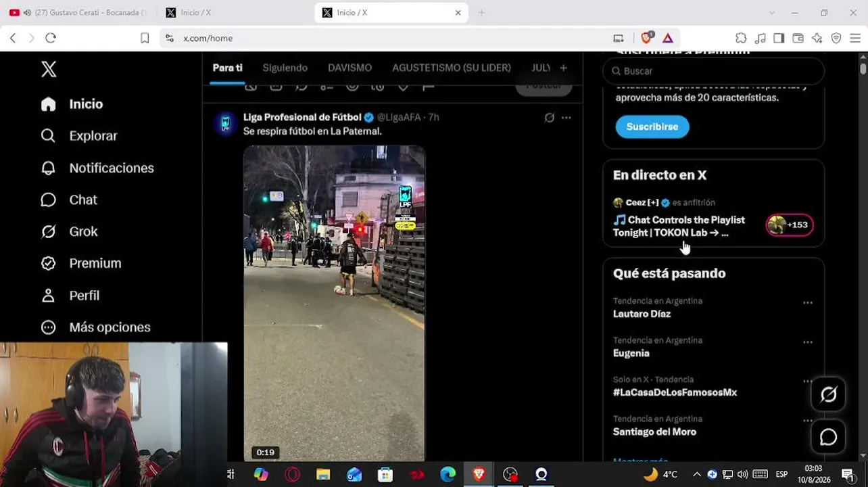Open the Lautaro Díaz trend
Image resolution: width=868 pixels, height=487 pixels.
(x=642, y=314)
